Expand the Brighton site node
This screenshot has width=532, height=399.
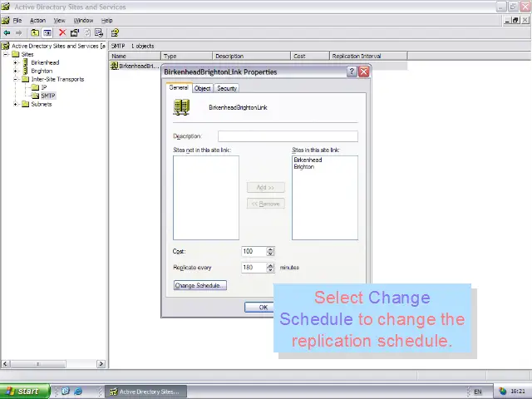(15, 71)
